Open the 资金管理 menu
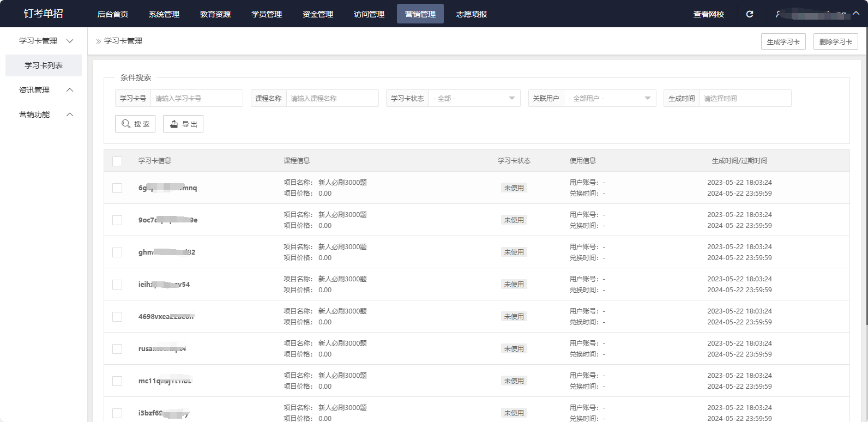This screenshot has width=868, height=422. coord(318,14)
